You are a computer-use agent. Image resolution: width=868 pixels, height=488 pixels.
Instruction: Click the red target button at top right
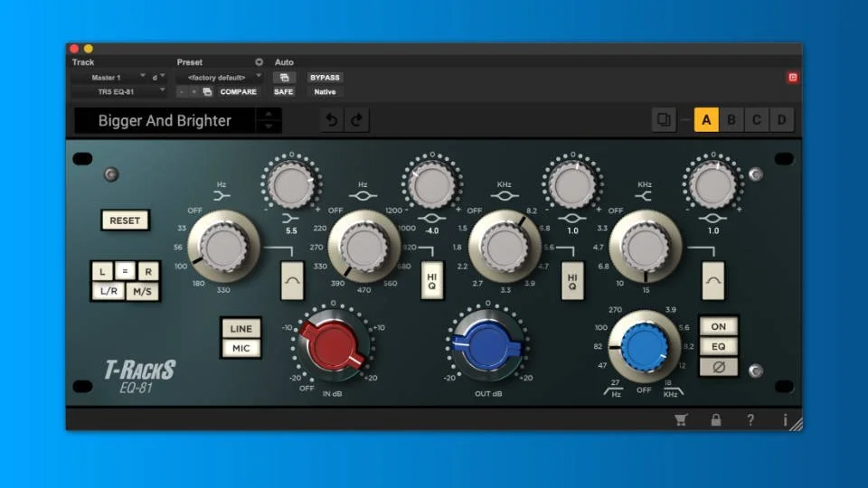[793, 78]
